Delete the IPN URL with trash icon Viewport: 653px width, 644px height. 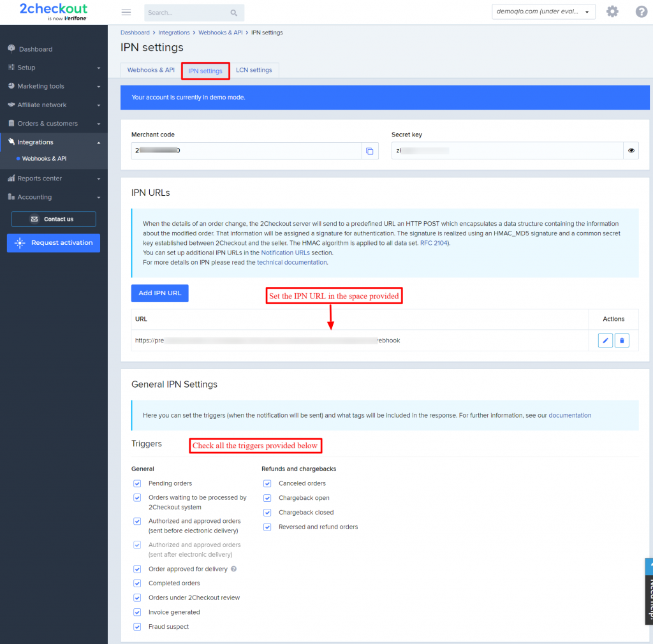tap(622, 340)
